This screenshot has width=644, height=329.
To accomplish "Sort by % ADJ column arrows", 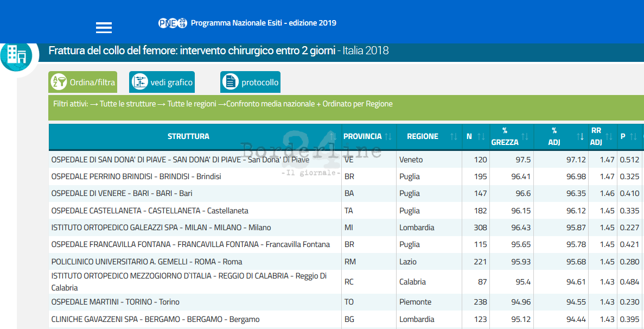I will (580, 137).
